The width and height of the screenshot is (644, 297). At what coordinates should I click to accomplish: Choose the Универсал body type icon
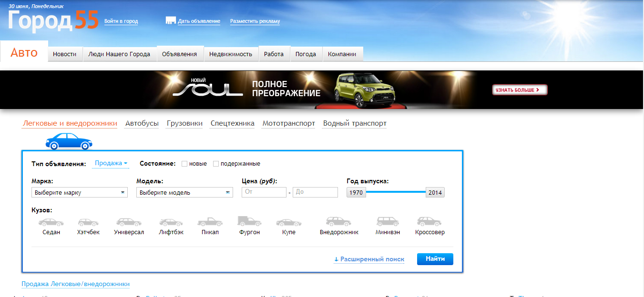tap(129, 222)
